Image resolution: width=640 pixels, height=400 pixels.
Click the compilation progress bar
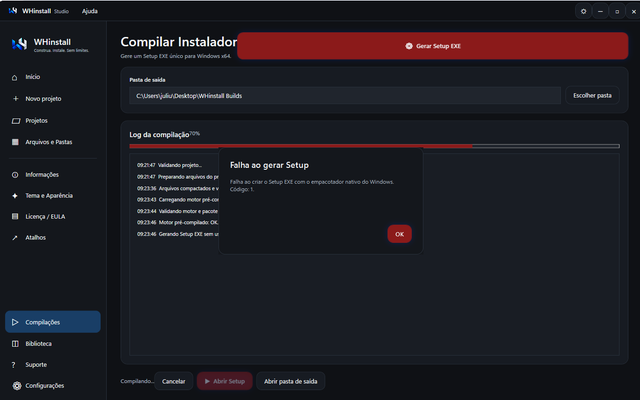(x=374, y=146)
